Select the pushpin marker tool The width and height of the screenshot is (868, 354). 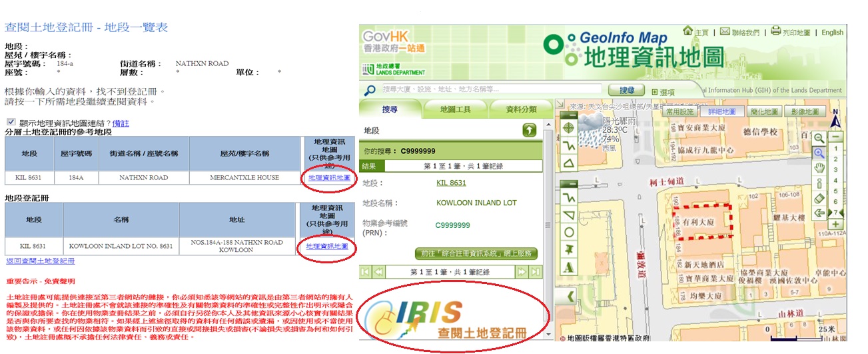pyautogui.click(x=568, y=249)
